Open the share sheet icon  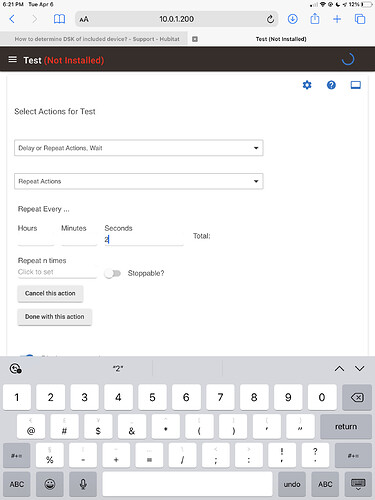(315, 19)
